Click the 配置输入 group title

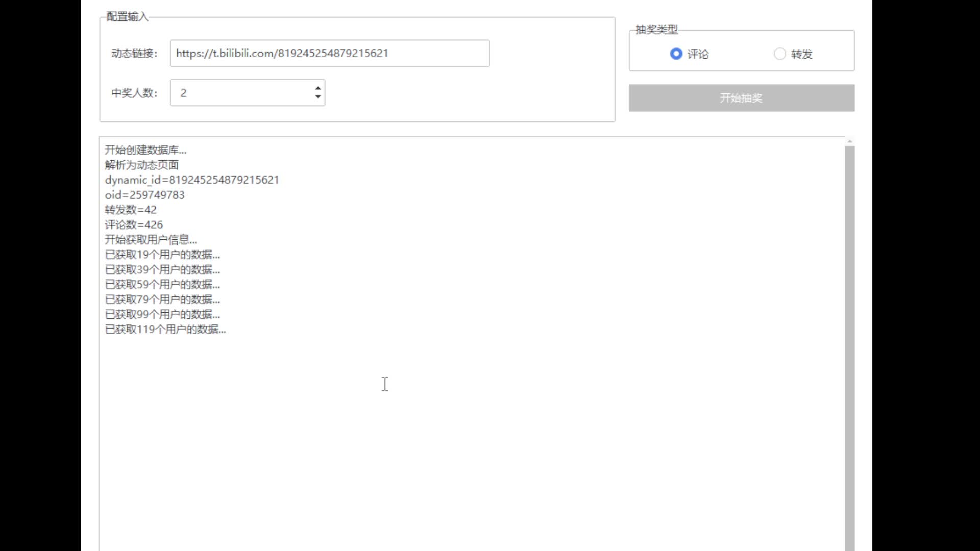click(x=127, y=17)
